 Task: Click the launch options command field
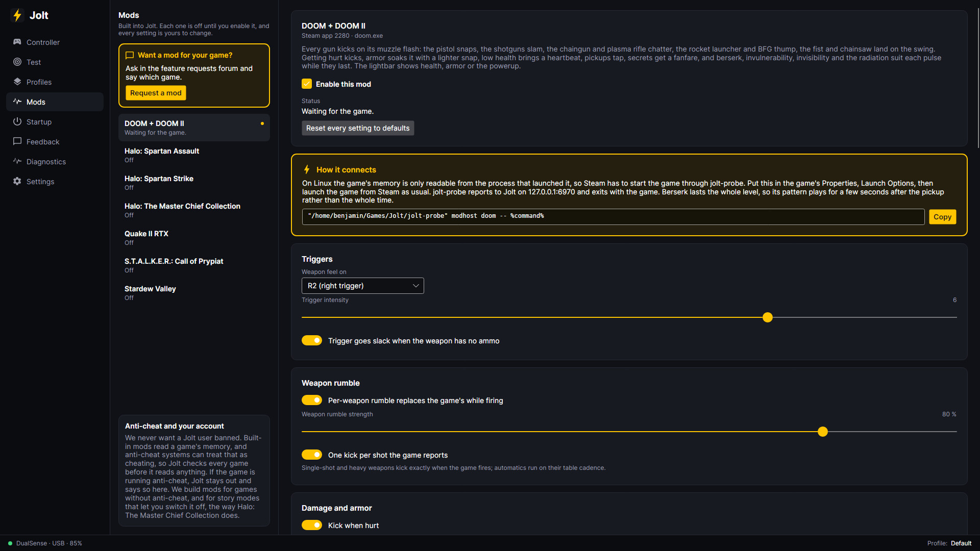tap(613, 216)
